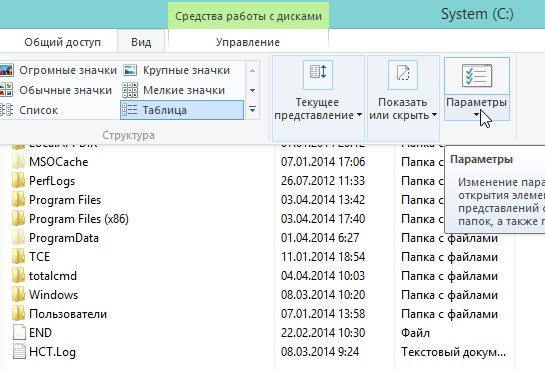Image resolution: width=545 pixels, height=370 pixels.
Task: Click Program Files (x86) folder icon
Action: pos(18,219)
